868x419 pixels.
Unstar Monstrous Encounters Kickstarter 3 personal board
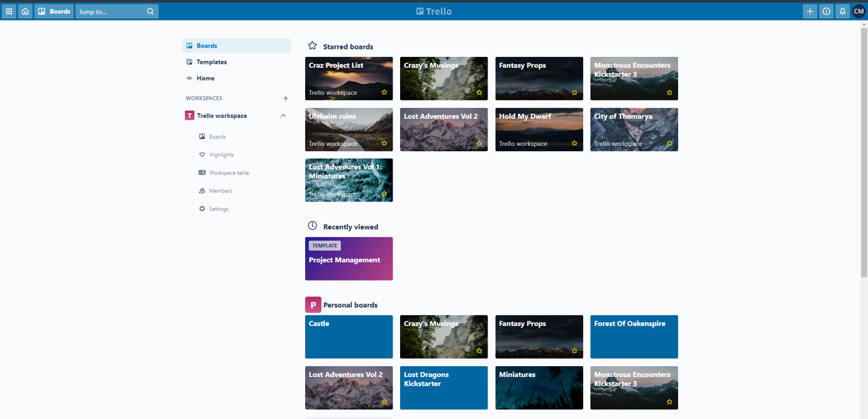tap(669, 402)
